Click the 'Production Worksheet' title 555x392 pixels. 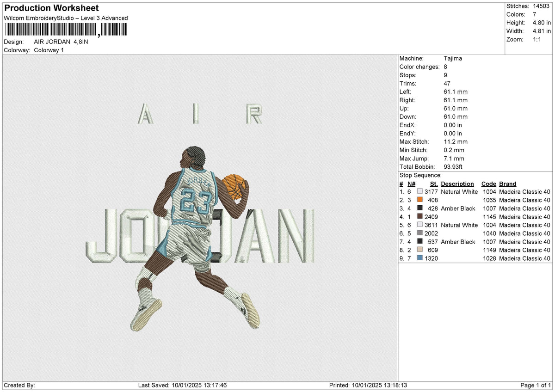pyautogui.click(x=51, y=8)
